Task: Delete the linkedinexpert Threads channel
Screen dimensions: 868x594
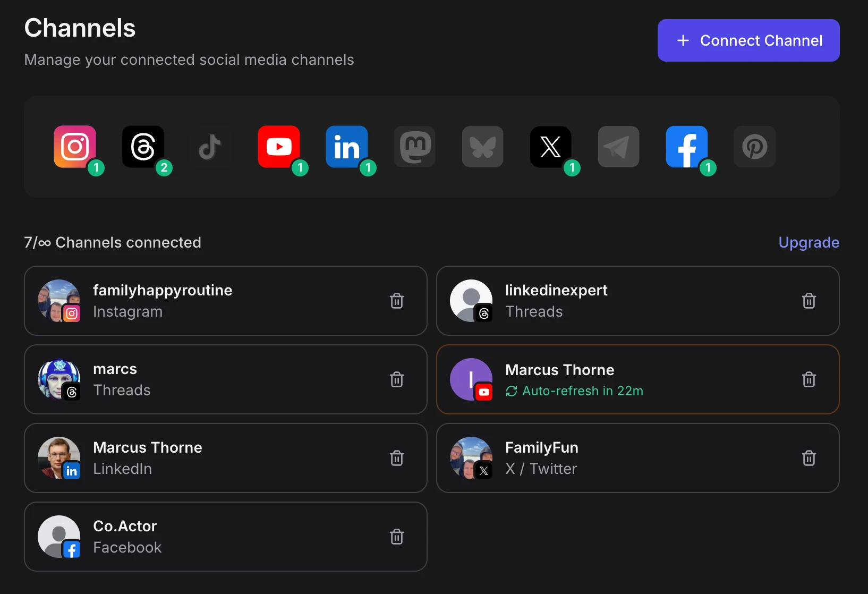Action: 809,301
